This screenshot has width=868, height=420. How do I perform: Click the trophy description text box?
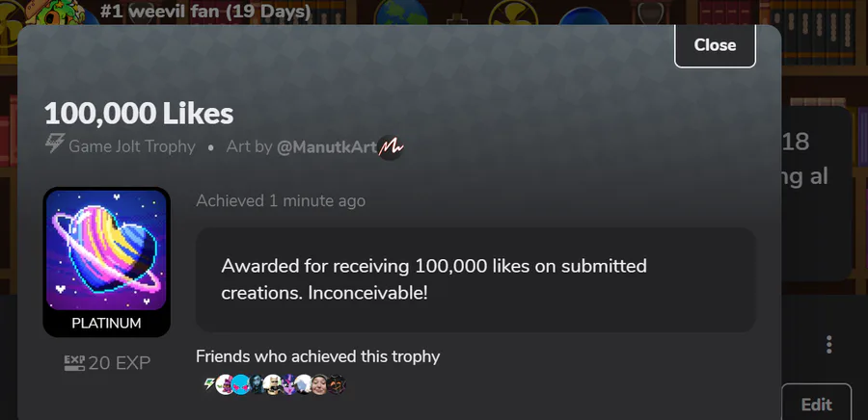(x=475, y=279)
